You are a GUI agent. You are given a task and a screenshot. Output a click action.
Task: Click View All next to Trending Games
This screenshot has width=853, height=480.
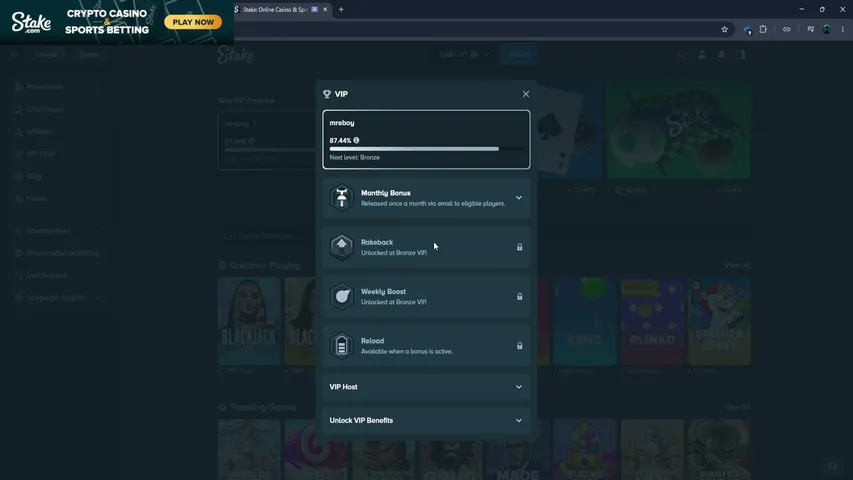coord(737,407)
